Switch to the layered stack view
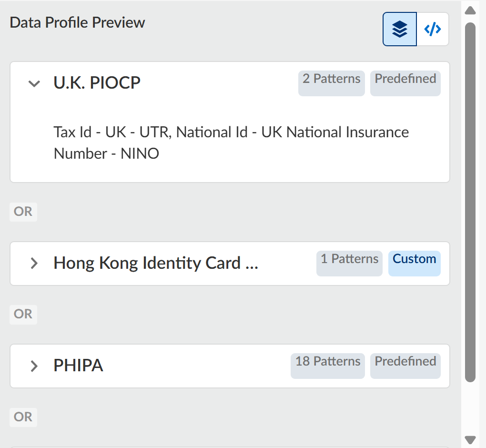486x448 pixels. (400, 30)
